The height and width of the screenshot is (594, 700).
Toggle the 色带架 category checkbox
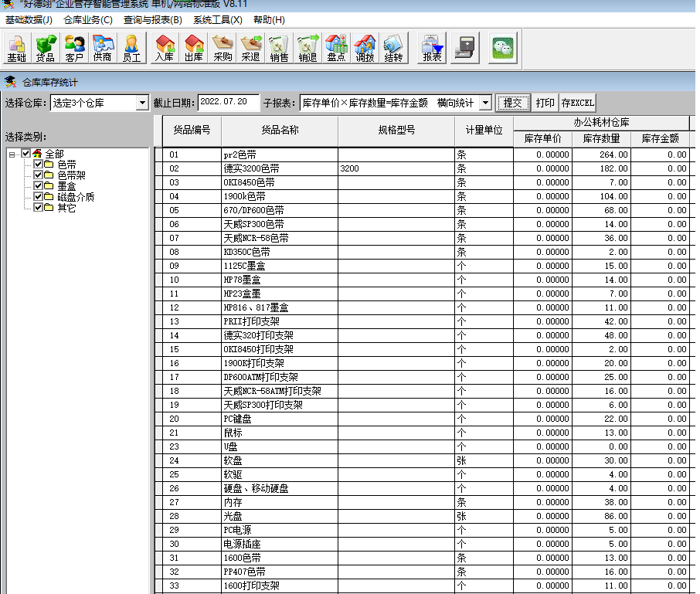point(38,175)
